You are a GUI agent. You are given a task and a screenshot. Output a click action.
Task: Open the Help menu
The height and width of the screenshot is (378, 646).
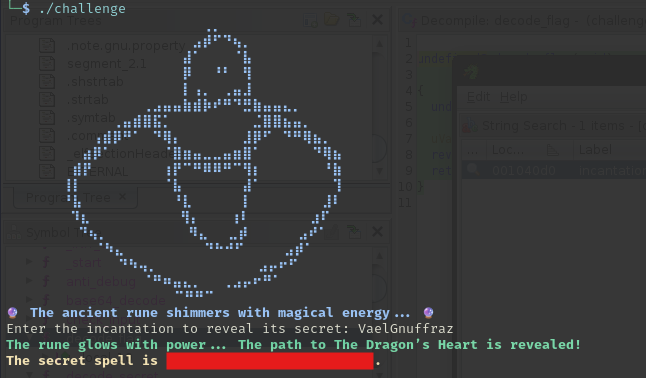(x=513, y=97)
